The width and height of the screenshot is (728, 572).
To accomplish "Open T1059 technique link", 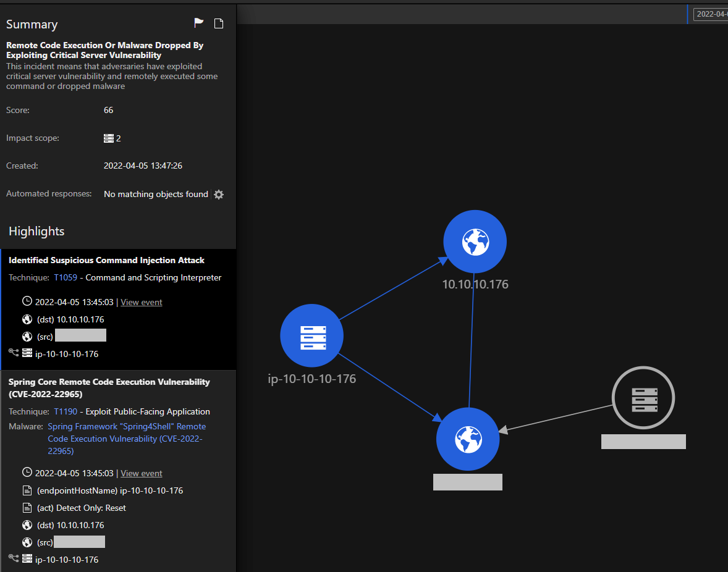I will tap(66, 278).
